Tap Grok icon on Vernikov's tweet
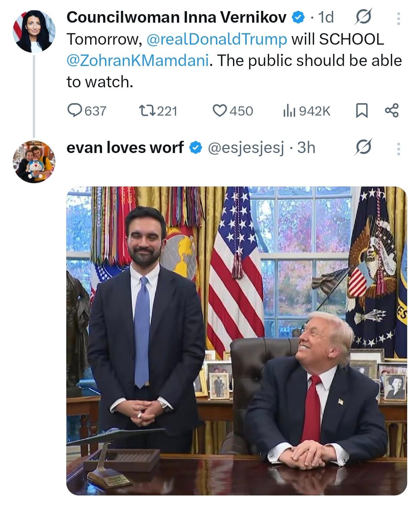Screen dimensions: 420x505 [x=363, y=17]
